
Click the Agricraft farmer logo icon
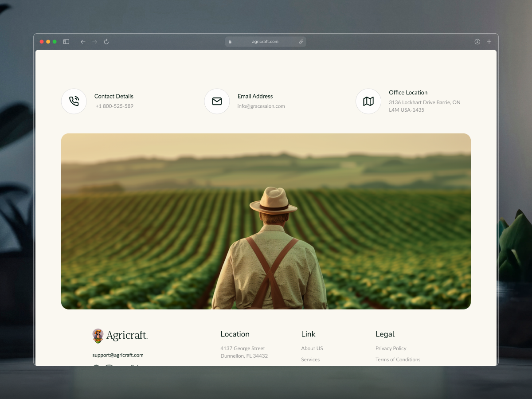pos(97,336)
